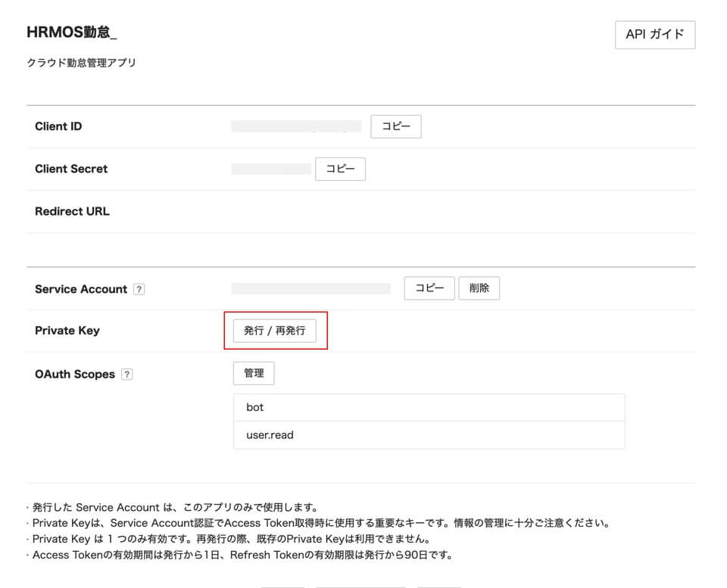Click the Private Key label
Screen dimensions: 727x588
(x=67, y=331)
